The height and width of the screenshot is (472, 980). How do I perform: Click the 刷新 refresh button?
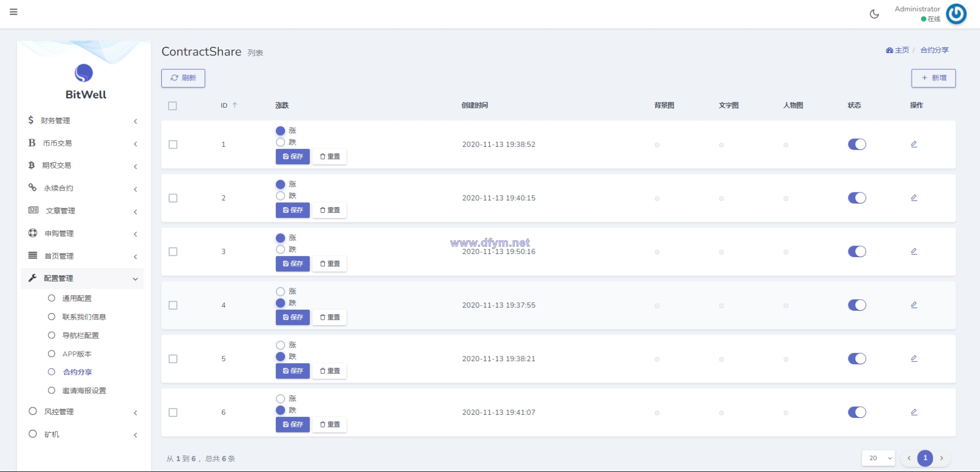click(183, 78)
